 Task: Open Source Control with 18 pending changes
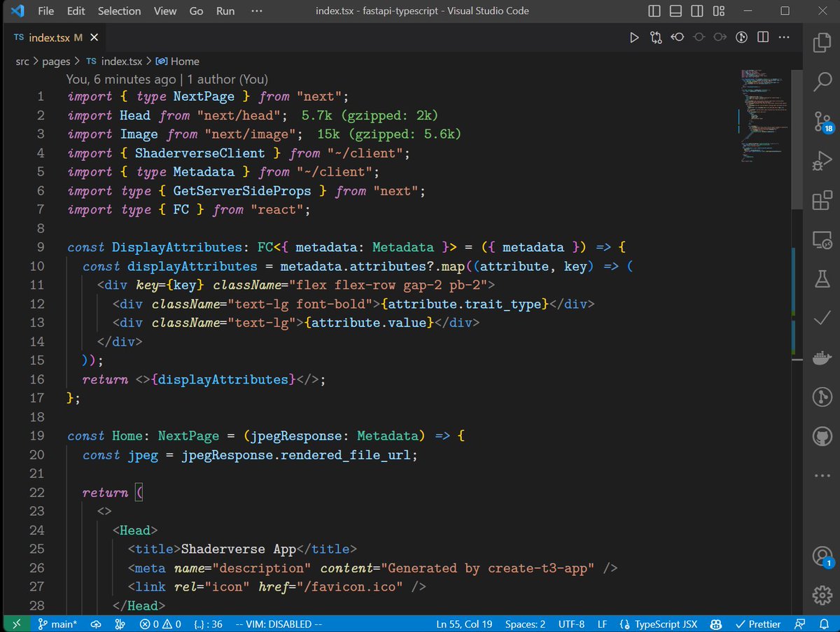tap(822, 122)
